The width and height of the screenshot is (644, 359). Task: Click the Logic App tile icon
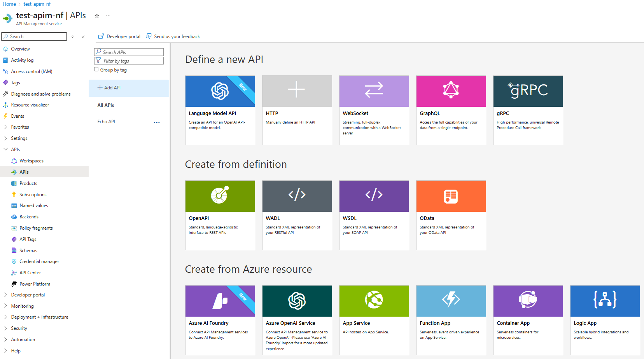(605, 299)
